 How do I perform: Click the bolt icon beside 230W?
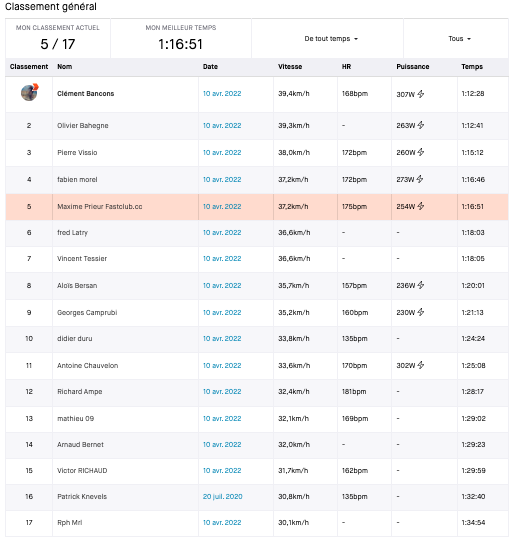pos(420,312)
